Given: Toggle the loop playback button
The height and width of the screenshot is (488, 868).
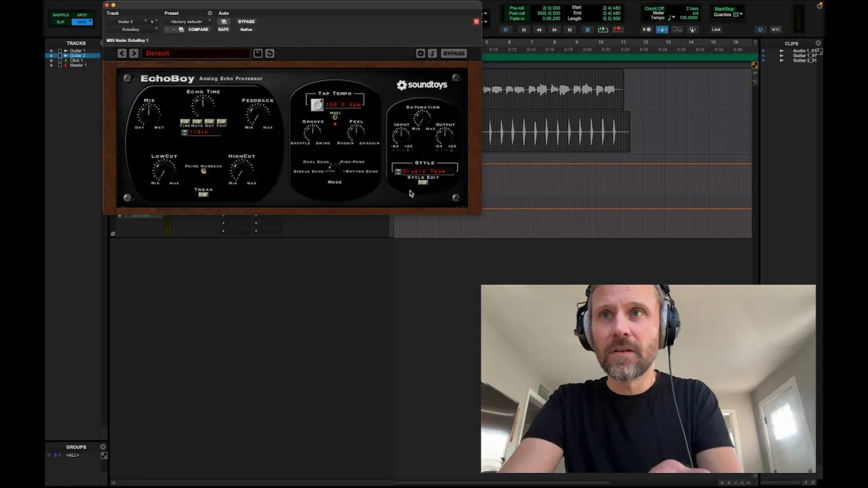Looking at the screenshot, I should pos(603,29).
